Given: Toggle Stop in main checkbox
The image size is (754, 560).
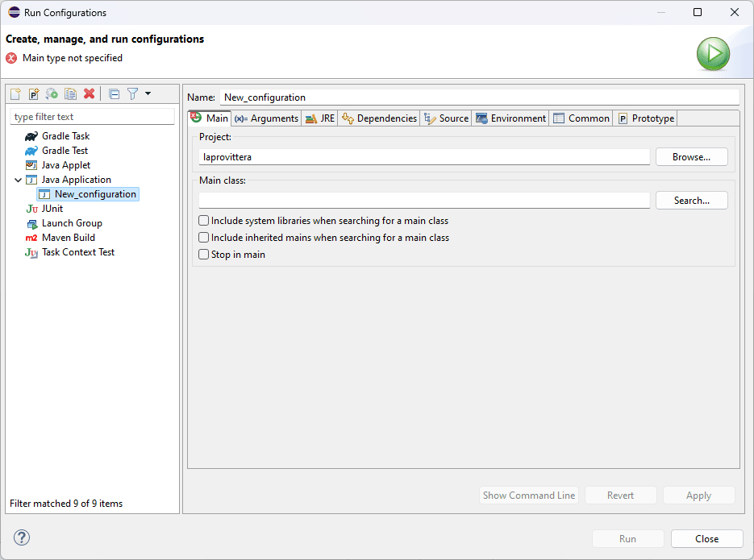Looking at the screenshot, I should pyautogui.click(x=204, y=254).
